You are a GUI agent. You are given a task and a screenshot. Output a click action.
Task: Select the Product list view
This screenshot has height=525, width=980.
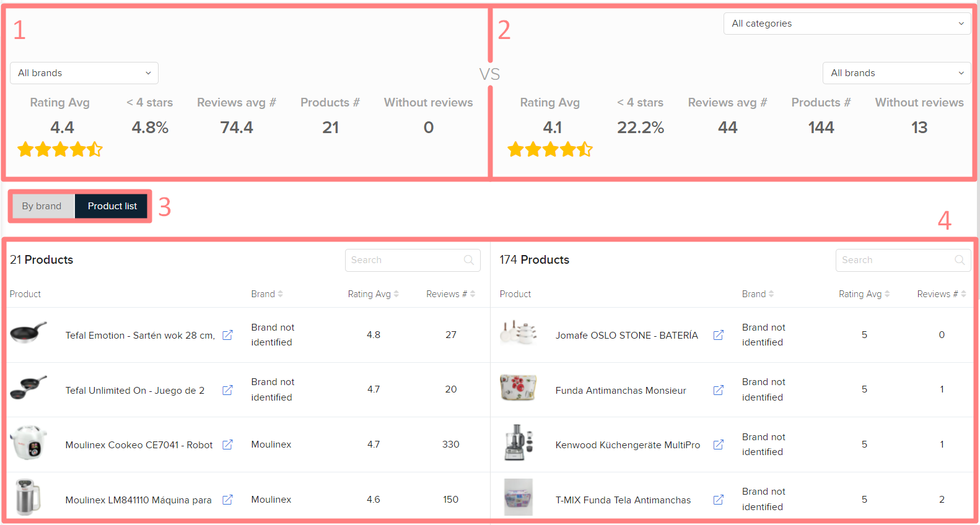112,206
